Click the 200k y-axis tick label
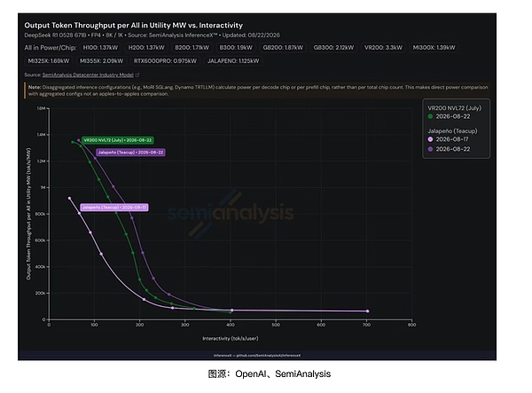Image resolution: width=532 pixels, height=393 pixels. click(40, 293)
